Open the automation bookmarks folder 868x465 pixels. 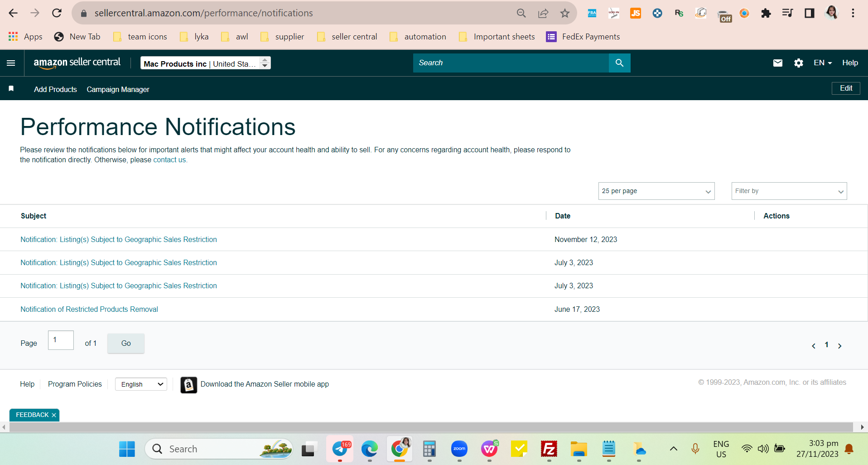coord(418,37)
